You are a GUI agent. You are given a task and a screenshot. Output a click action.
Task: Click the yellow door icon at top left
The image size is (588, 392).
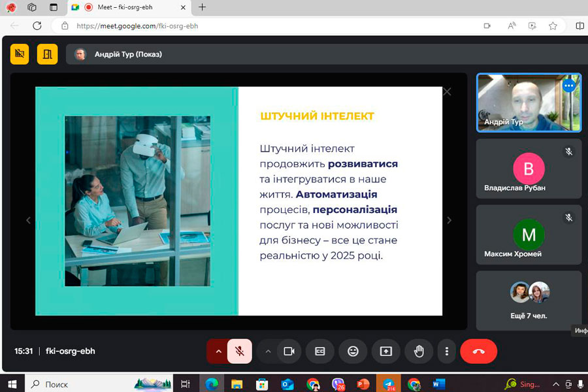[47, 54]
